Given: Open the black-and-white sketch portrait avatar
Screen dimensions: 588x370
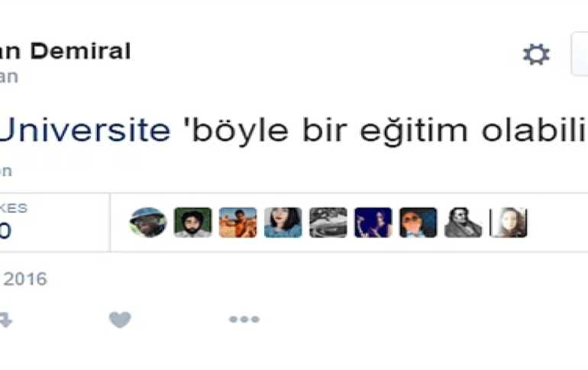Looking at the screenshot, I should point(463,223).
